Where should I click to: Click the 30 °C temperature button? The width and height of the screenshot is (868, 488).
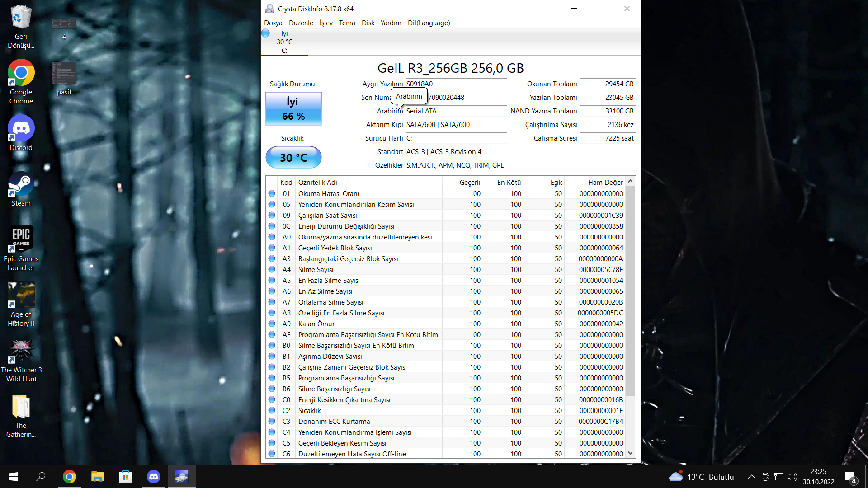[x=293, y=157]
